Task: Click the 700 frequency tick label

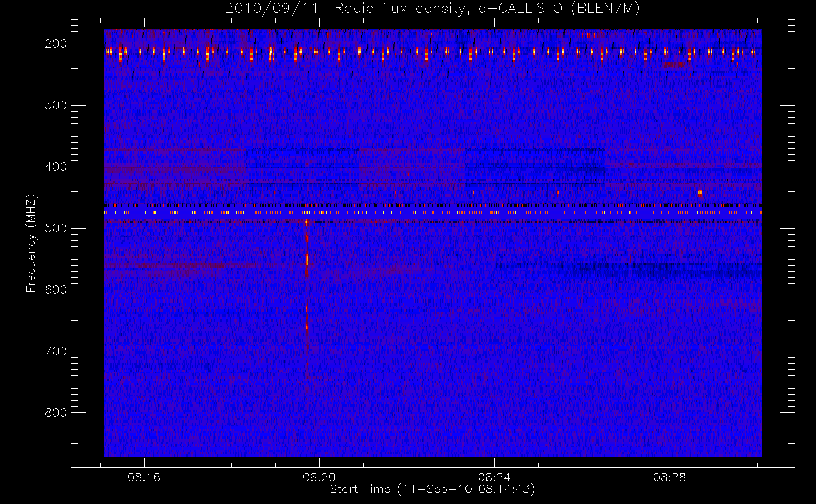Action: pyautogui.click(x=56, y=351)
